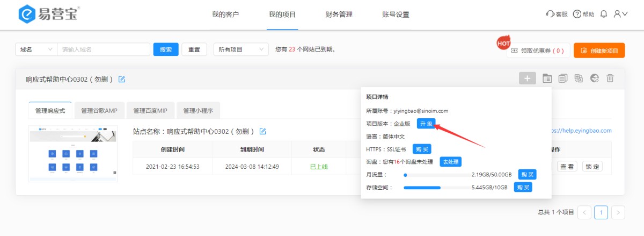
Task: Go to next page arrow
Action: click(618, 212)
